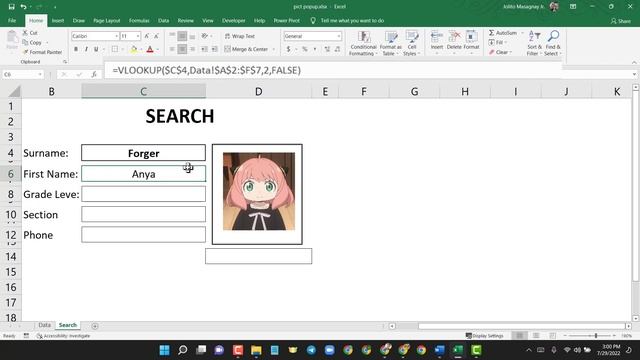Open the AutoSum dropdown arrow
Screen dimensions: 640x360
pyautogui.click(x=522, y=33)
